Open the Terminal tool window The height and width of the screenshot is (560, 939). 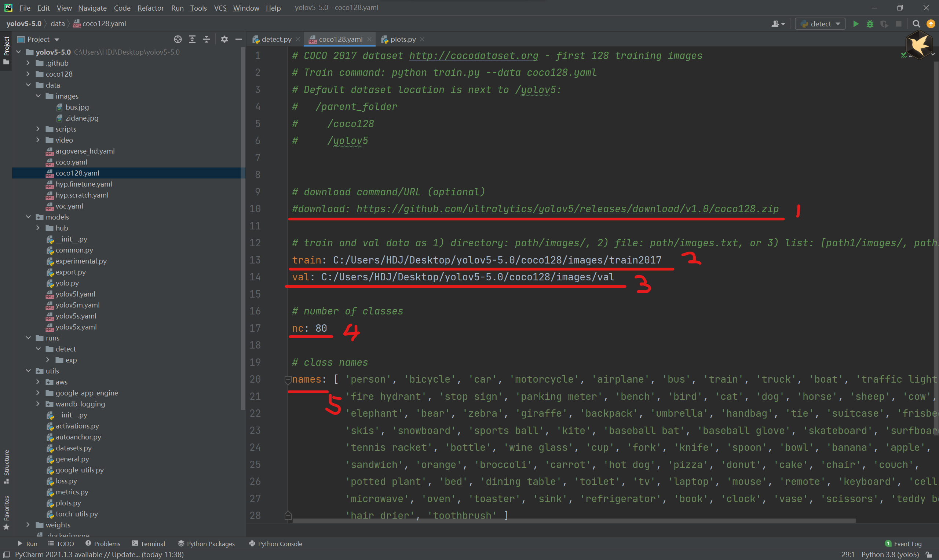click(x=149, y=544)
